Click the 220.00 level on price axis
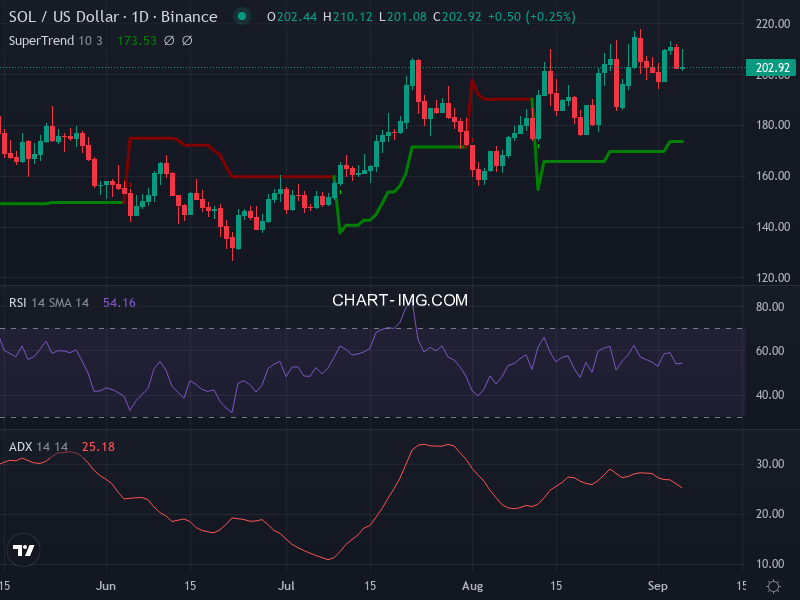800x600 pixels. point(772,24)
